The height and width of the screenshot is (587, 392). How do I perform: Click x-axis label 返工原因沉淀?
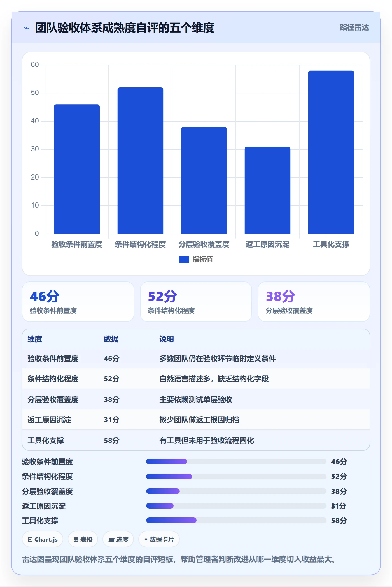(267, 244)
